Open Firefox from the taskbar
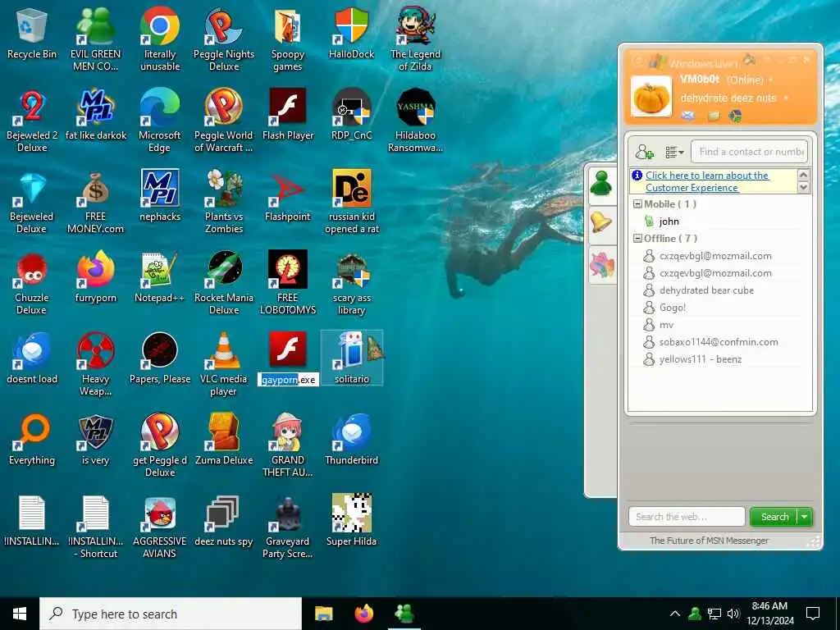The width and height of the screenshot is (840, 630). pyautogui.click(x=363, y=614)
